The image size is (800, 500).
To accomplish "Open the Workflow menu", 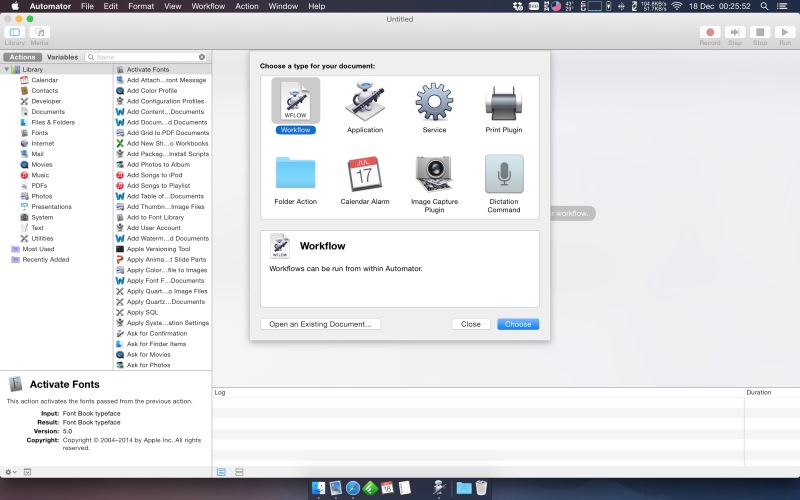I will coord(208,6).
